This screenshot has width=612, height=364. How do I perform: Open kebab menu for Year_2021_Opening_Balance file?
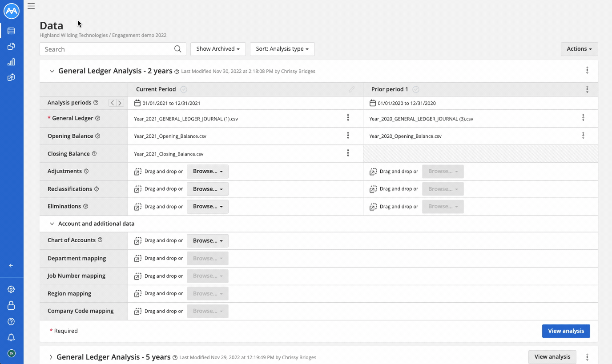[x=348, y=136]
